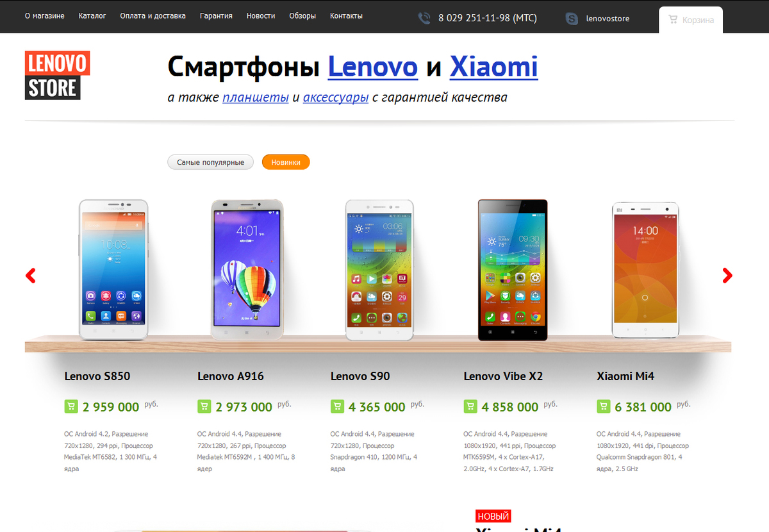Click green cart icon for Lenovo S90
This screenshot has height=532, width=769.
click(x=337, y=406)
